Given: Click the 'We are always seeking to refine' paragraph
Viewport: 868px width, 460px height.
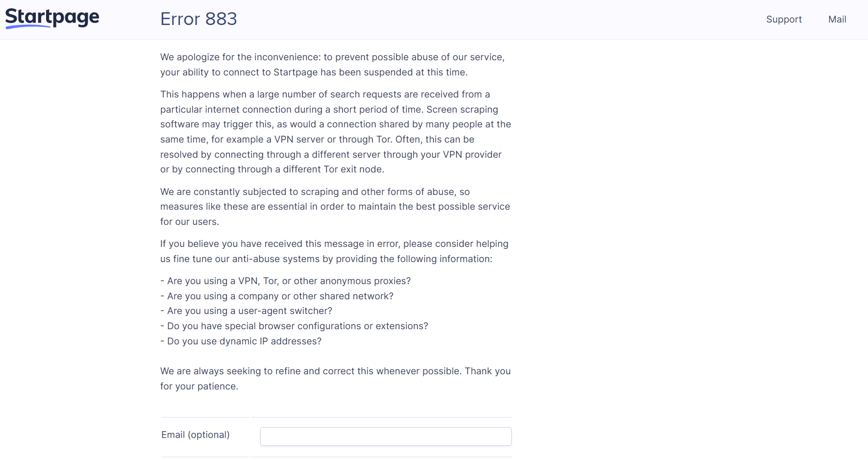Looking at the screenshot, I should tap(310, 371).
